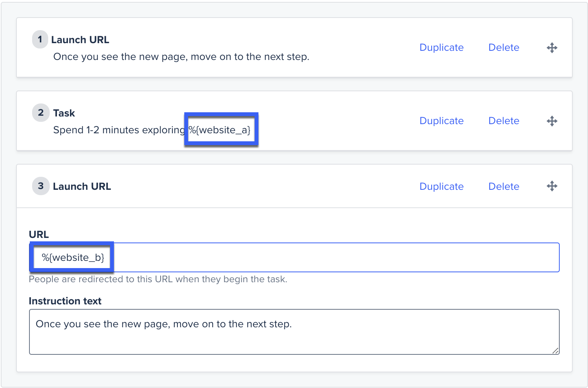Select the step number 2 badge
The width and height of the screenshot is (588, 388).
41,113
